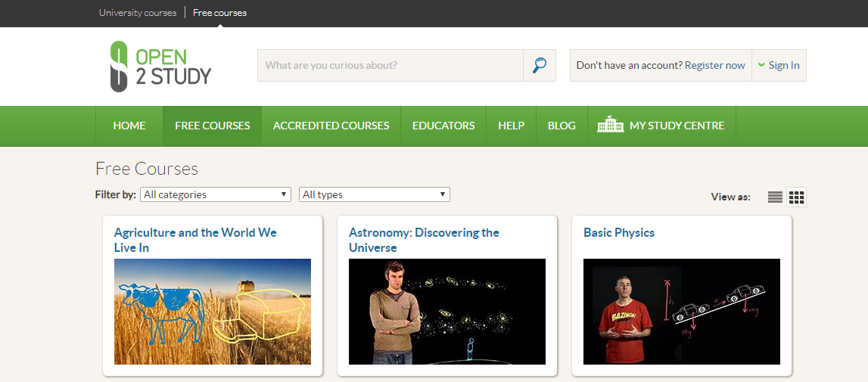Click the magnifying glass search icon
This screenshot has width=868, height=382.
coord(539,65)
